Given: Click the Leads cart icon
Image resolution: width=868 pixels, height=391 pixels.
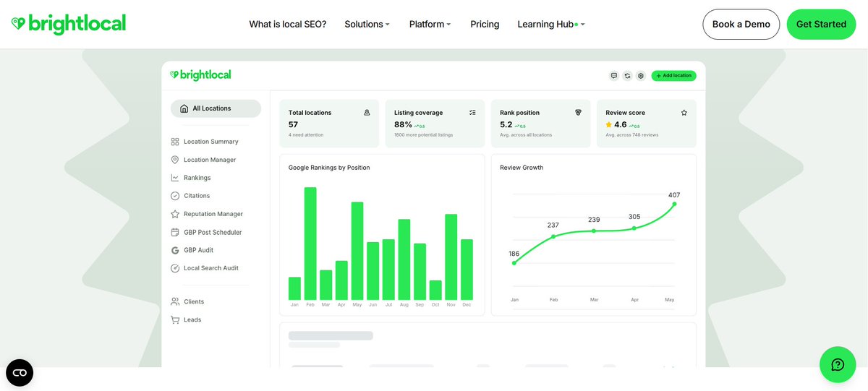Looking at the screenshot, I should 175,319.
